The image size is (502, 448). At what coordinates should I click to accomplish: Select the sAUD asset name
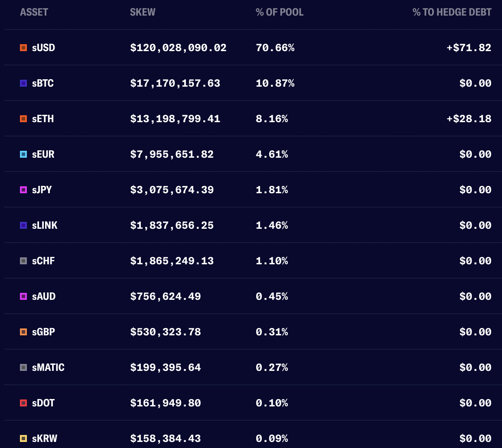43,296
